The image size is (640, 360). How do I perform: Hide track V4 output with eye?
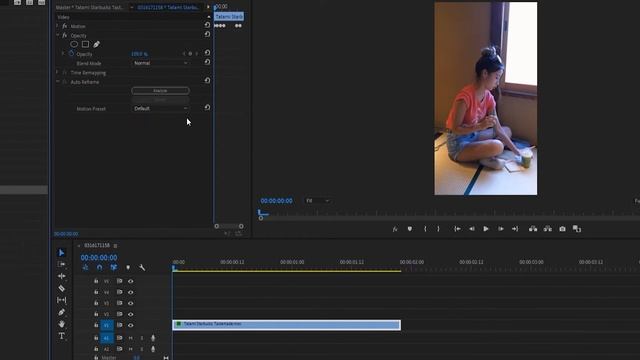tap(131, 292)
